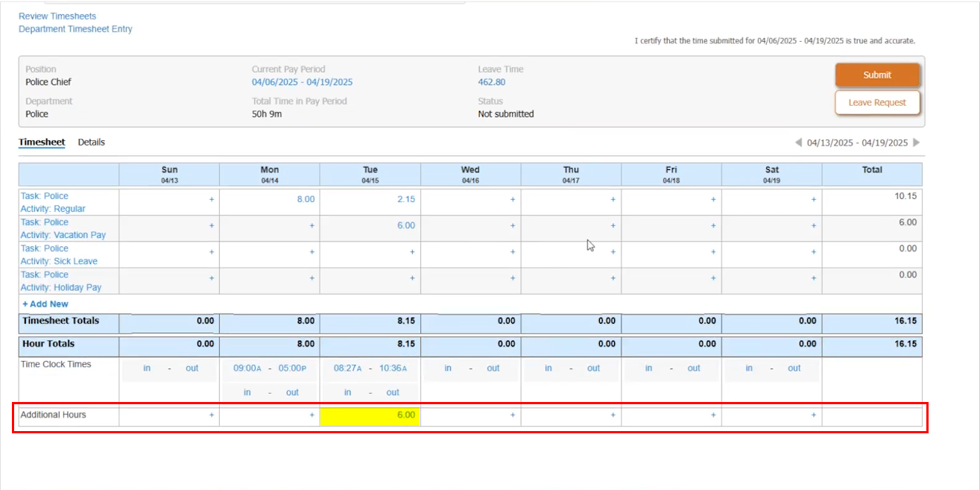Add Regular hours for Saturday 04/19
980x490 pixels.
click(x=814, y=200)
